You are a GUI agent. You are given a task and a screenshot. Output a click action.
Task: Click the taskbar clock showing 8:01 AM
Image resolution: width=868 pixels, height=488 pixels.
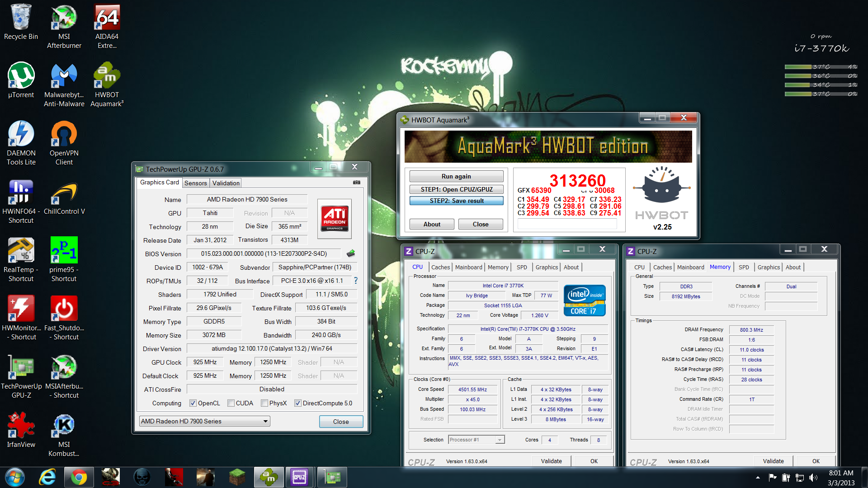coord(841,478)
